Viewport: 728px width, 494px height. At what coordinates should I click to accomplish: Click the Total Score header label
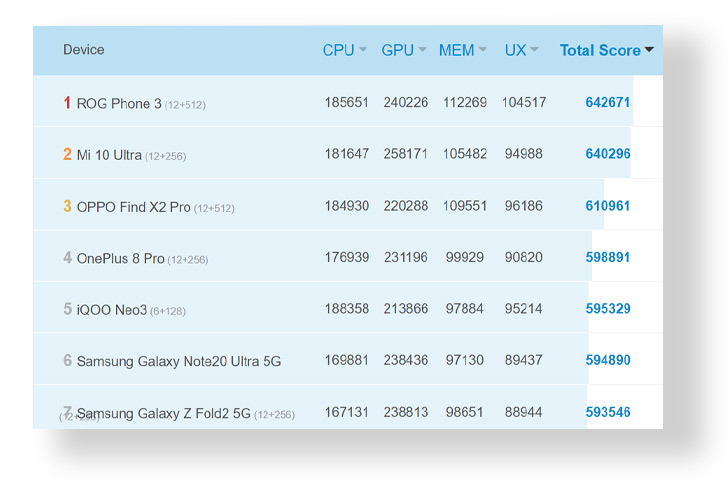tap(600, 50)
